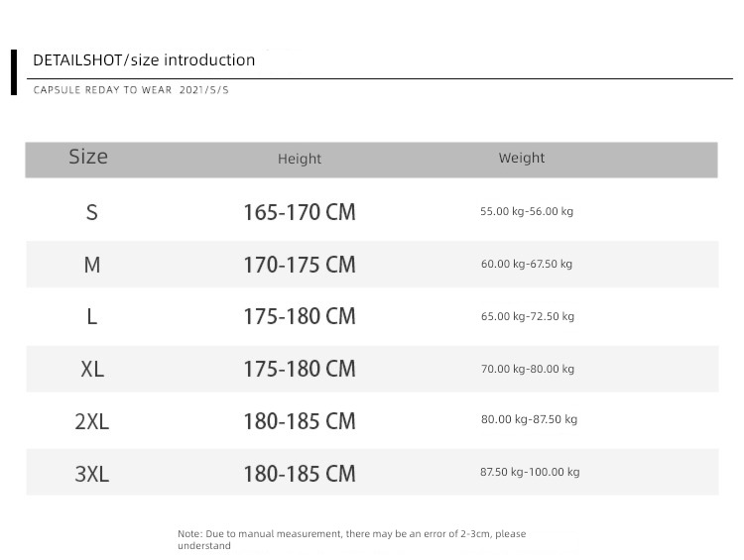Click the 180-185 CM height in 2XL row
The image size is (744, 560).
300,421
